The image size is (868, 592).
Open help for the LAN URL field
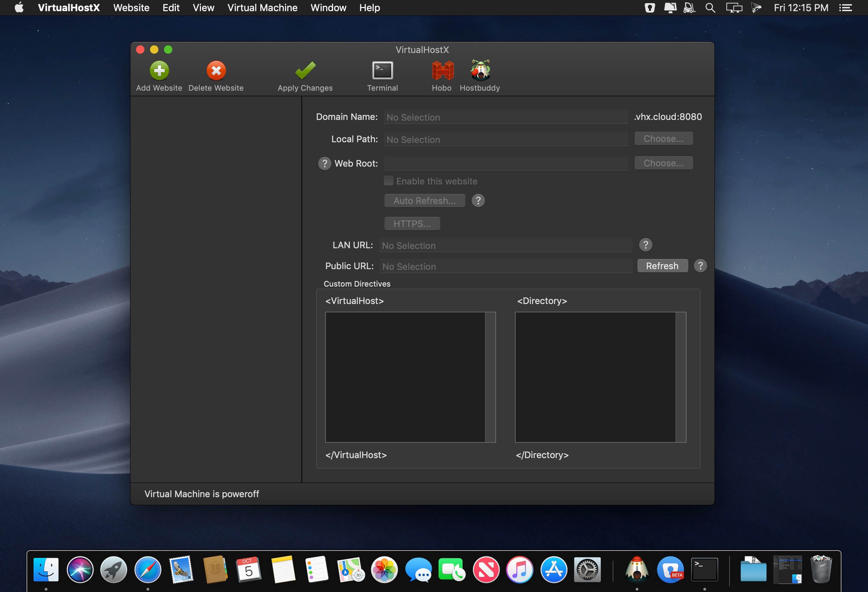tap(645, 245)
